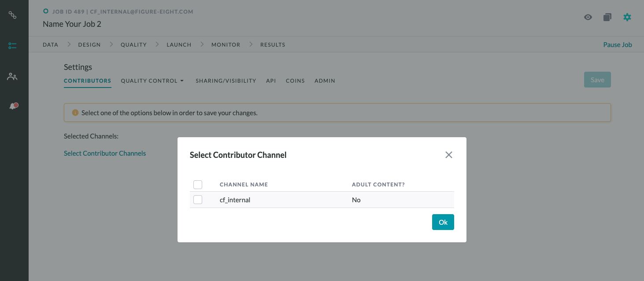Screen dimensions: 644x281
Task: Switch to the Admin tab
Action: click(325, 81)
